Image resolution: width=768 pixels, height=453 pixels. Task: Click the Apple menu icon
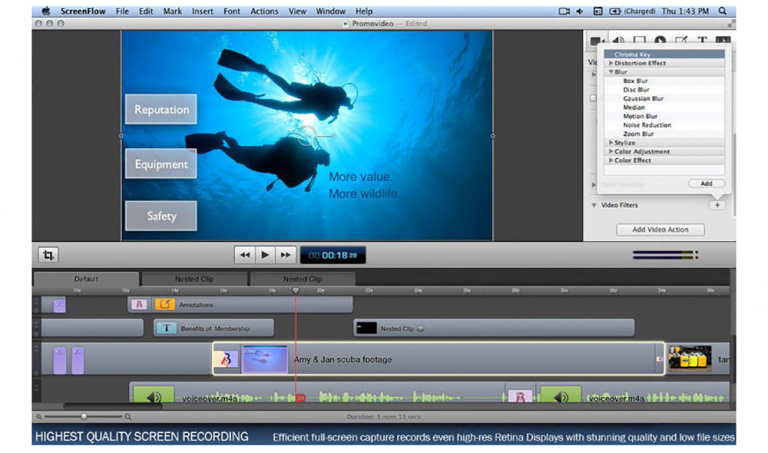[45, 10]
